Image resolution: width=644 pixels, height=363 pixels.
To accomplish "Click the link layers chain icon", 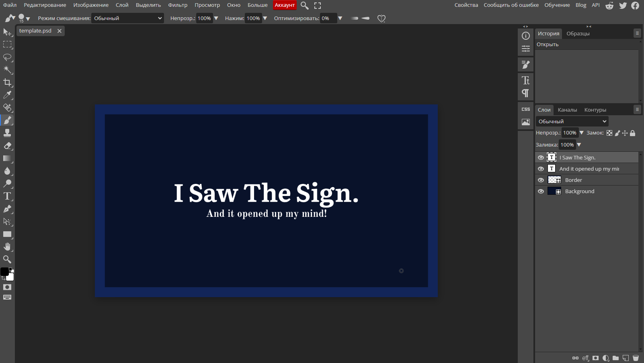I will click(x=575, y=358).
